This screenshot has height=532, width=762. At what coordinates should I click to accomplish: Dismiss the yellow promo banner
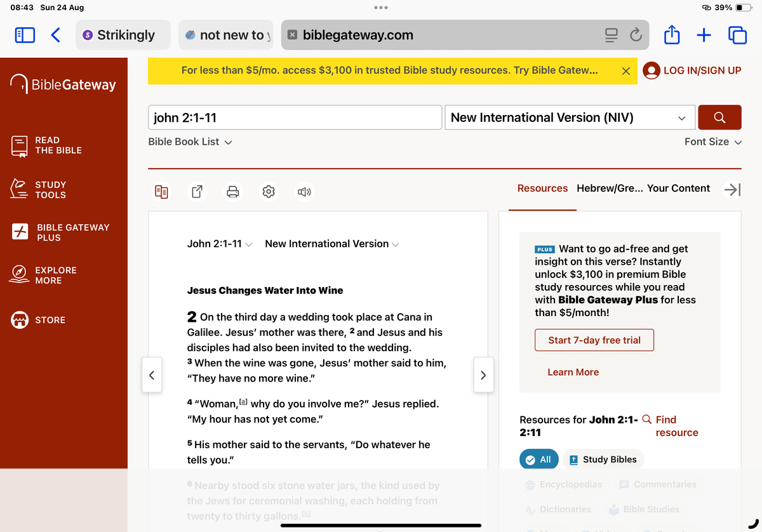point(625,71)
